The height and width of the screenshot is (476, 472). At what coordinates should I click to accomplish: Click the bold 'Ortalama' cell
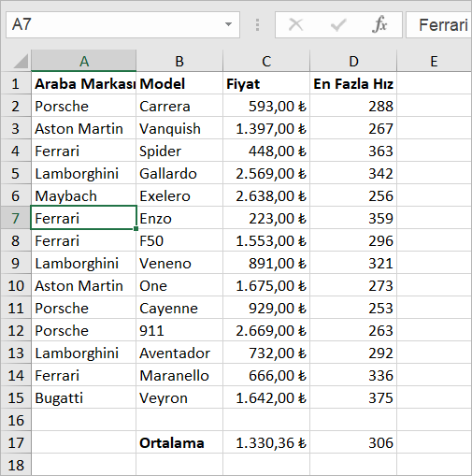(179, 442)
